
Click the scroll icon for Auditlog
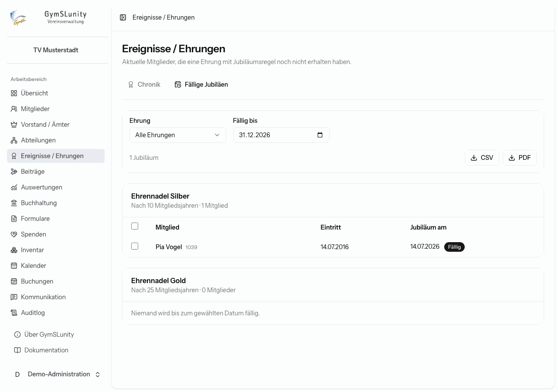14,313
